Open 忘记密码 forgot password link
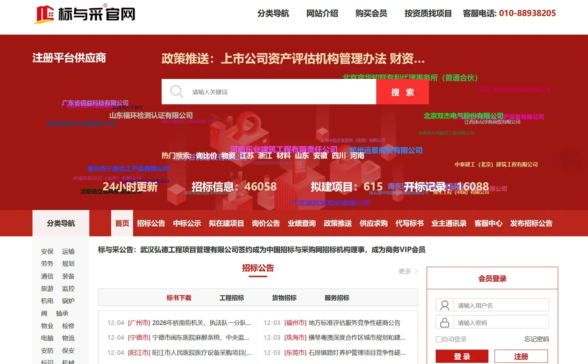This screenshot has height=364, width=588. 536,339
